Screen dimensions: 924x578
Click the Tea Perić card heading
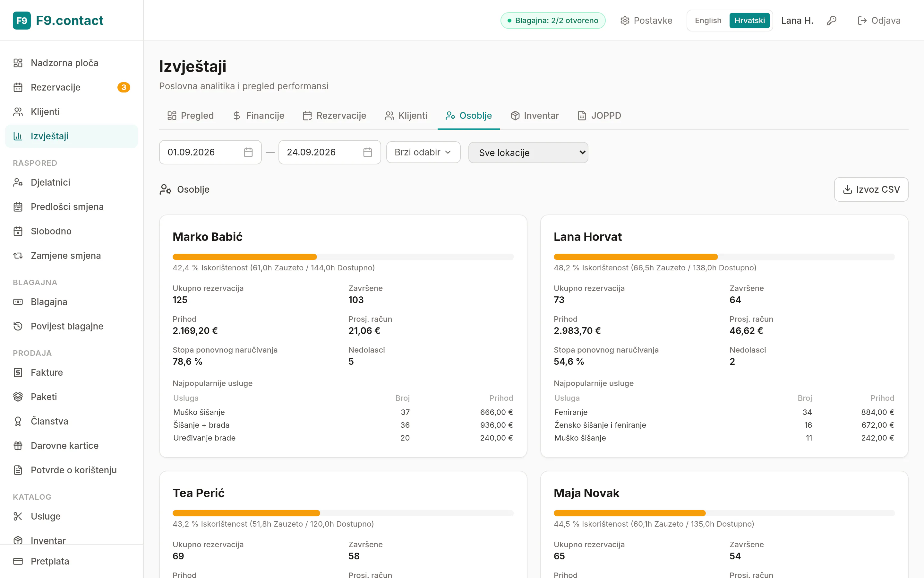(x=198, y=493)
